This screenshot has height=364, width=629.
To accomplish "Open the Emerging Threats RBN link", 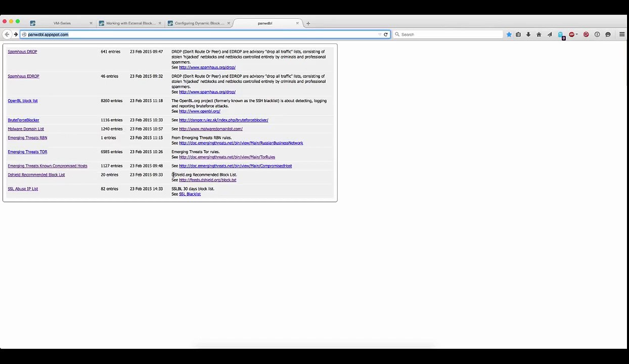I will point(27,138).
